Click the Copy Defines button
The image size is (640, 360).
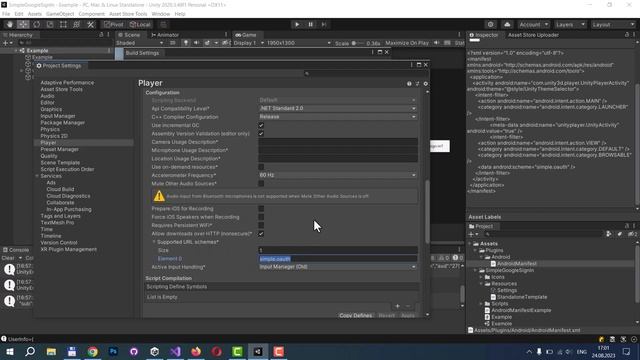coord(356,316)
